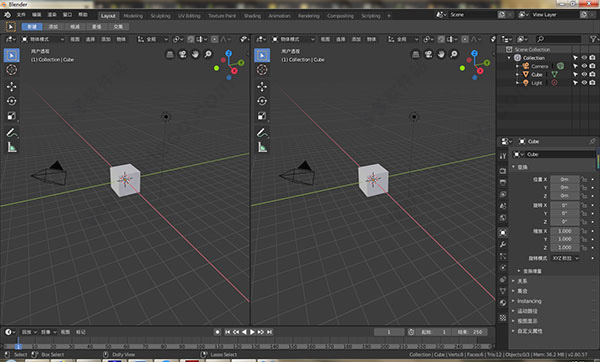The image size is (600, 362).
Task: Click the blue Z axis gizmo in left viewport
Action: pos(228,53)
